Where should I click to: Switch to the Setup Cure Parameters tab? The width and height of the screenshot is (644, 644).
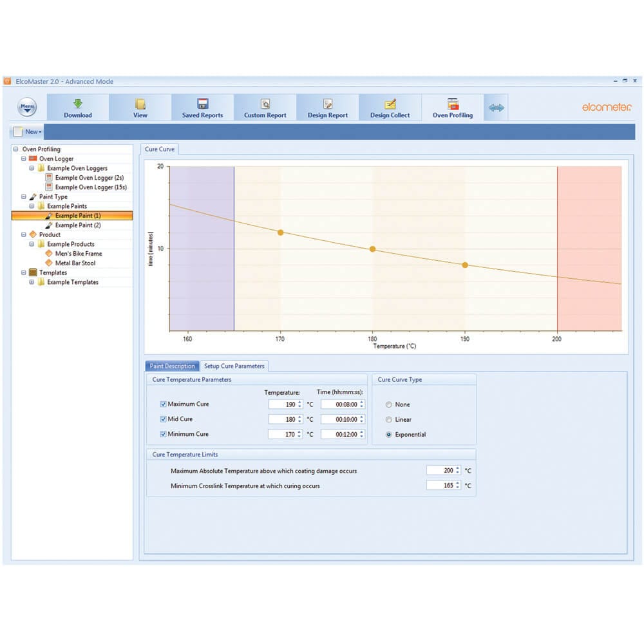235,365
